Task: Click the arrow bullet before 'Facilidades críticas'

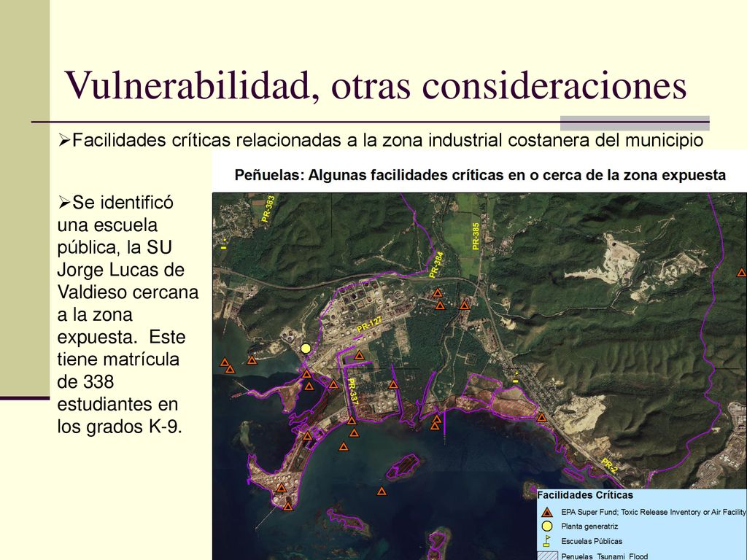Action: pos(64,141)
